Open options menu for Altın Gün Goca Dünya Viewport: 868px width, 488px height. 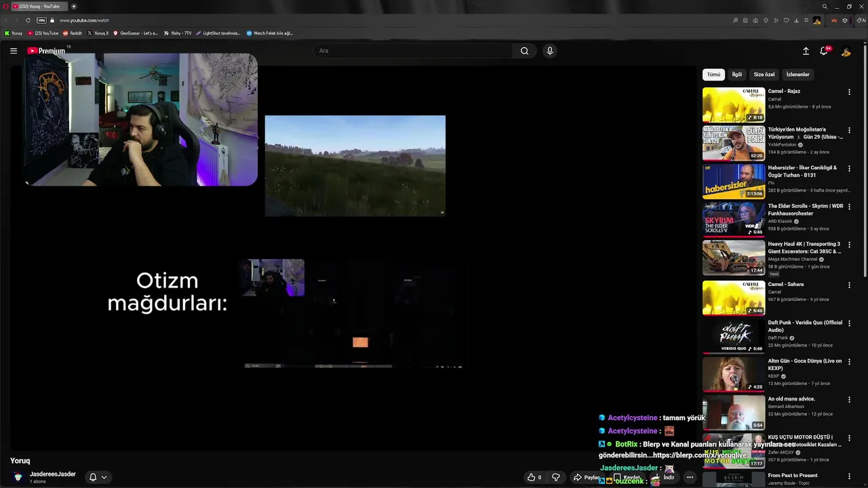coord(849,362)
